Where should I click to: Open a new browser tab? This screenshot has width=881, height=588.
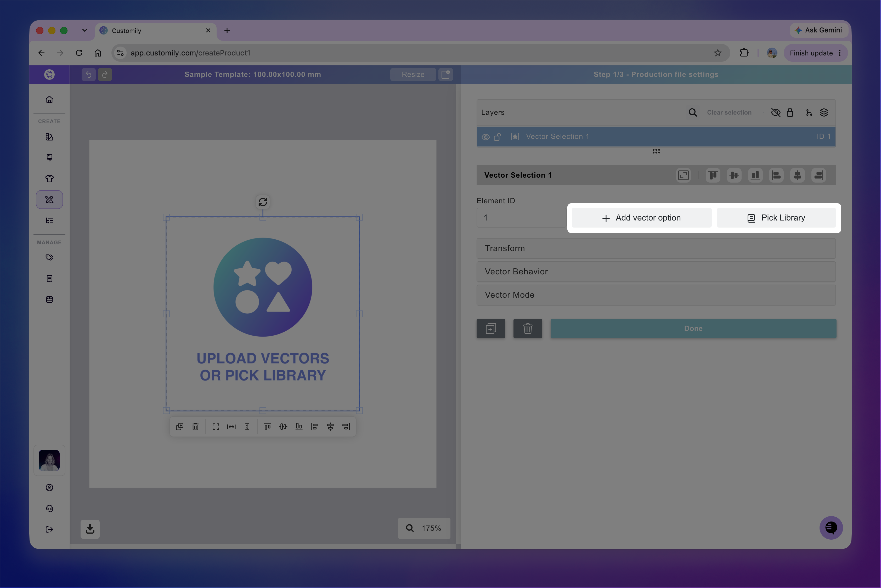[x=227, y=30]
